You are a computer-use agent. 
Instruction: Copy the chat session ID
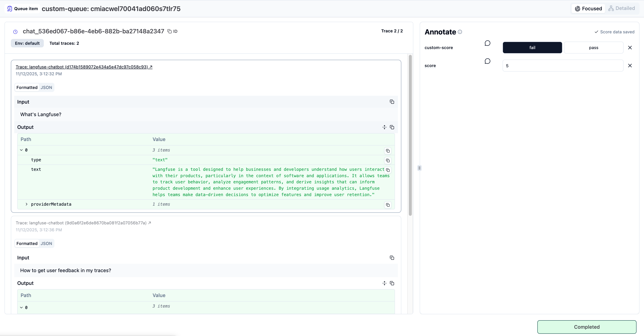[170, 31]
